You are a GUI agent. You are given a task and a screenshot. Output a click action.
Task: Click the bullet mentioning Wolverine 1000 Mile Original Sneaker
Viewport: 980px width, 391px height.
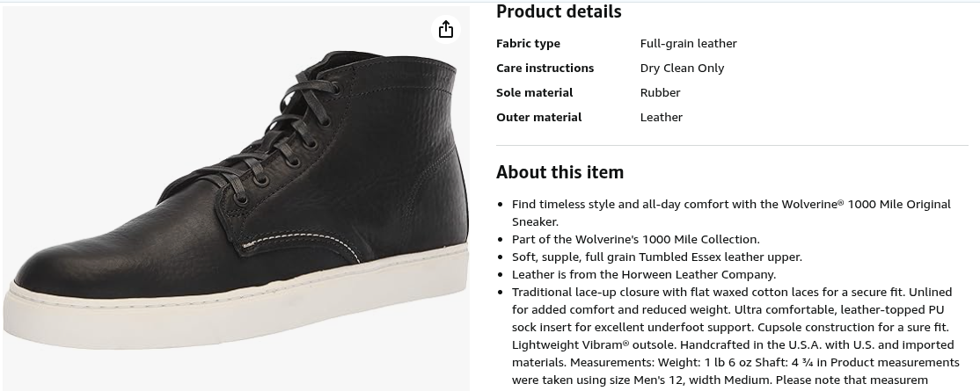[x=731, y=213]
